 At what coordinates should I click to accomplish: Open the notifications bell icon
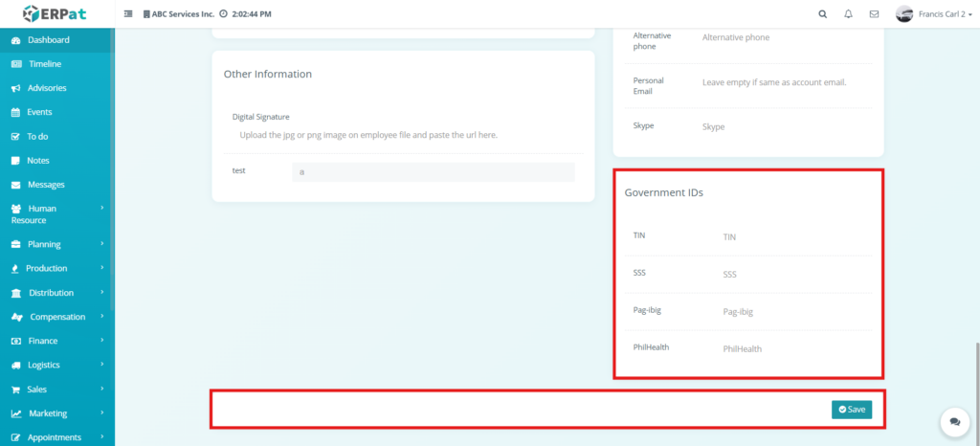[x=848, y=14]
